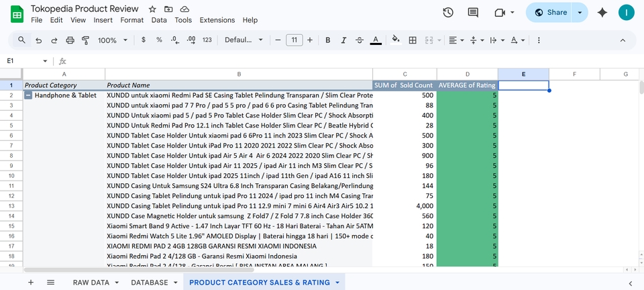Switch to the DATABASE tab
The height and width of the screenshot is (290, 644).
(150, 283)
